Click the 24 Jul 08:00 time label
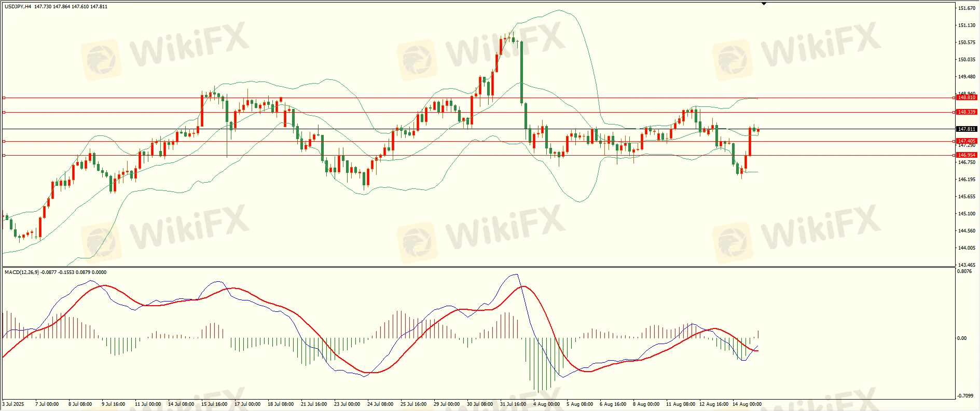Image resolution: width=980 pixels, height=411 pixels. click(x=380, y=404)
